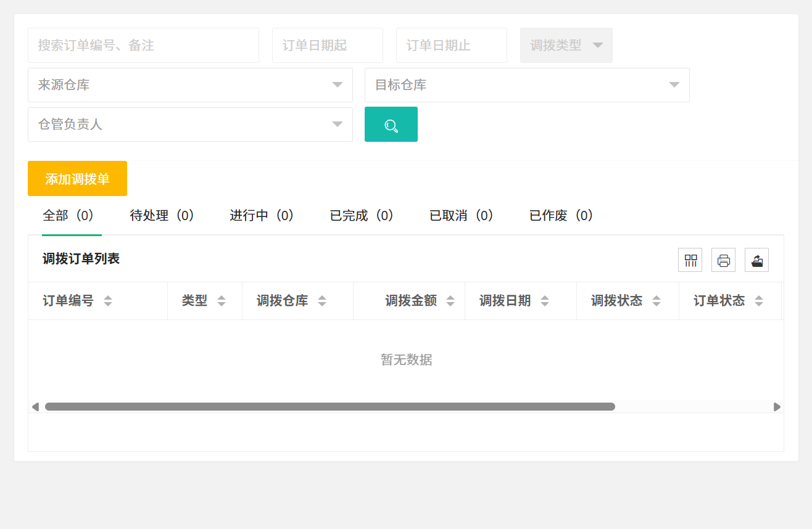Open the 调拨类型 dropdown
This screenshot has width=812, height=529.
point(566,45)
